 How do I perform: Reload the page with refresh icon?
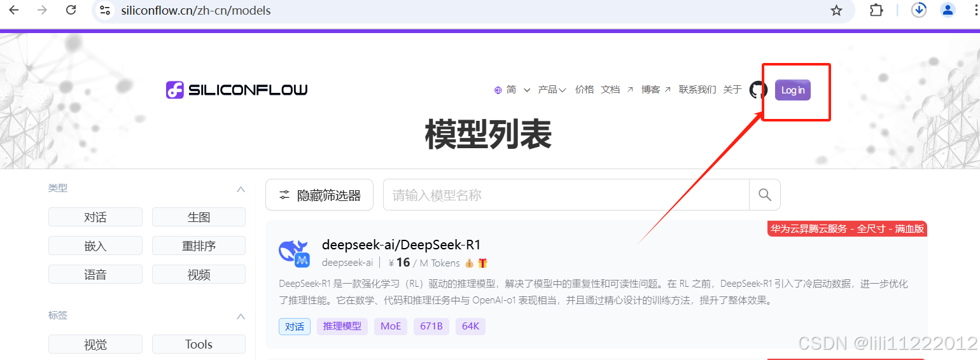[x=71, y=10]
